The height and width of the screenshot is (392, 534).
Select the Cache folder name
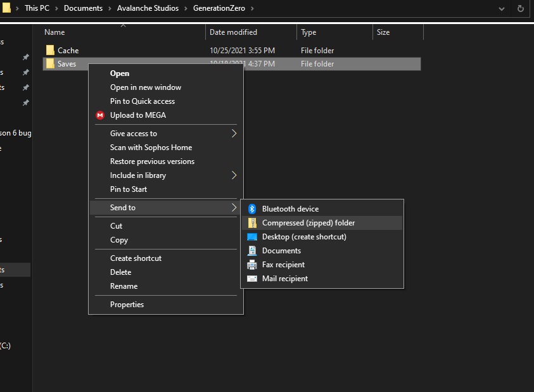pyautogui.click(x=68, y=51)
